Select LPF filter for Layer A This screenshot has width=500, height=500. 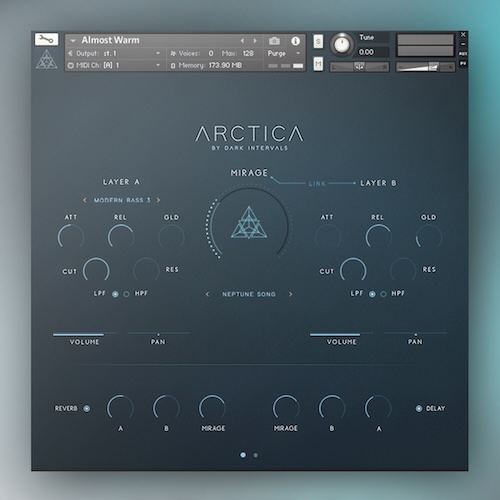tap(115, 294)
